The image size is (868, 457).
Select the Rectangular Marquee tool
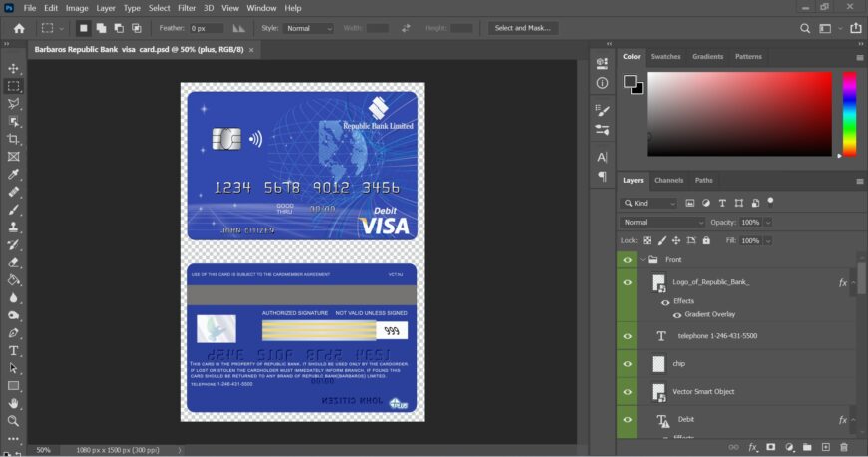point(13,86)
